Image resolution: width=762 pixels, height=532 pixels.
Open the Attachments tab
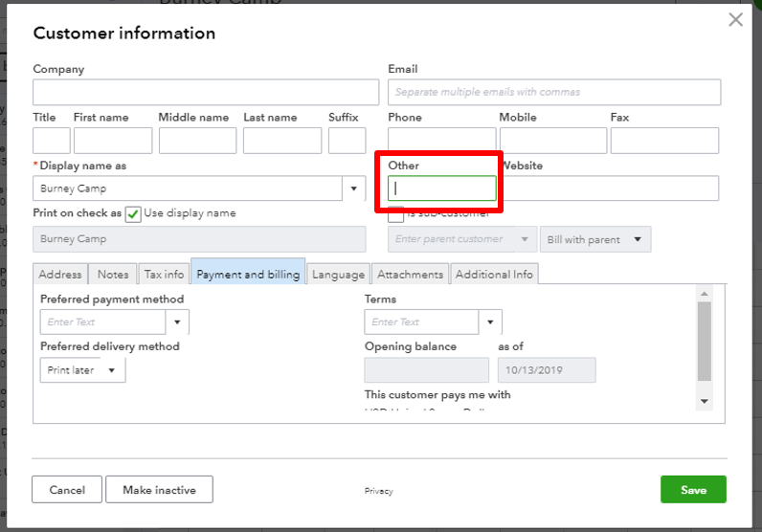point(410,275)
